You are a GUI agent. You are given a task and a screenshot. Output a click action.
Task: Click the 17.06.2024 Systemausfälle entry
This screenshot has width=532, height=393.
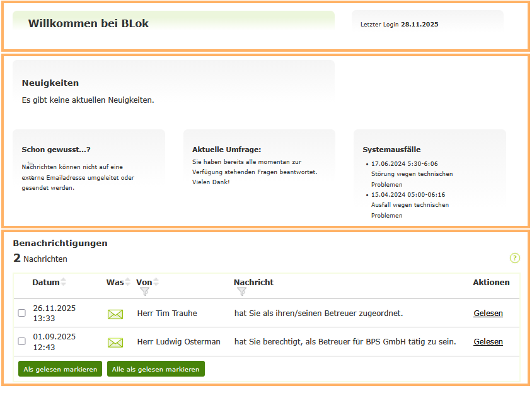404,163
